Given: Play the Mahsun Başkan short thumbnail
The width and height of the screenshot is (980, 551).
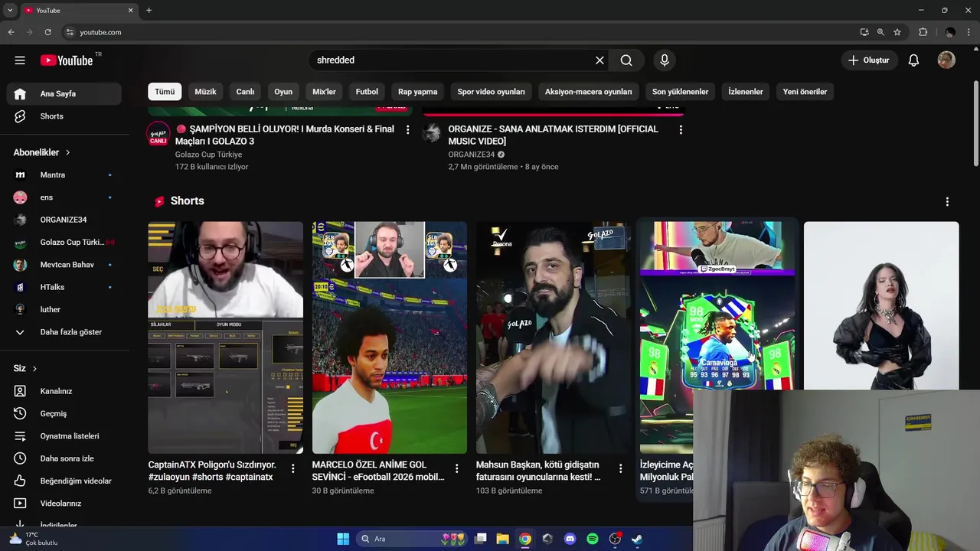Looking at the screenshot, I should tap(553, 337).
